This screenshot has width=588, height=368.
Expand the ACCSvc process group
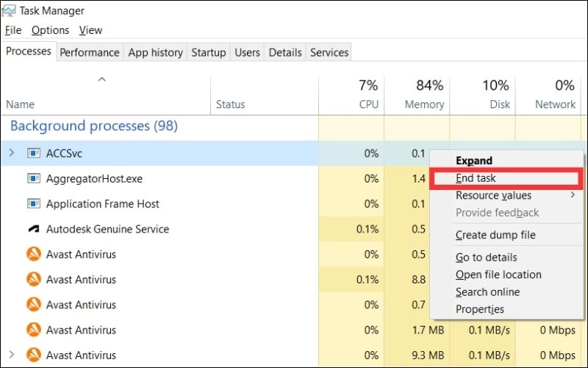pyautogui.click(x=11, y=153)
